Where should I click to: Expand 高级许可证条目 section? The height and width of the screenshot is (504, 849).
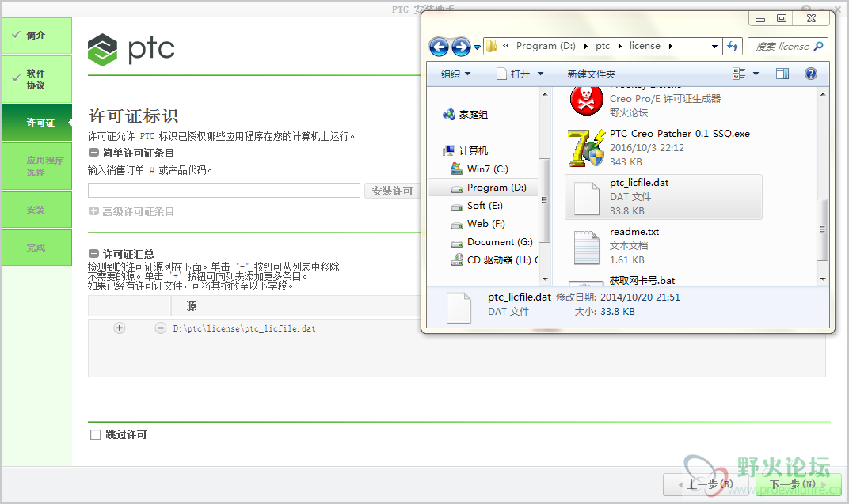point(93,211)
